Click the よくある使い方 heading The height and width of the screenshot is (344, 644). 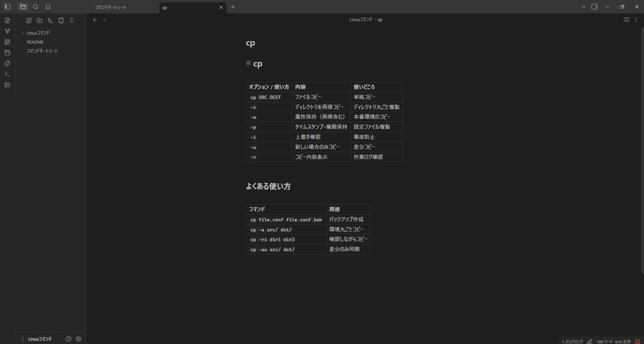[268, 186]
